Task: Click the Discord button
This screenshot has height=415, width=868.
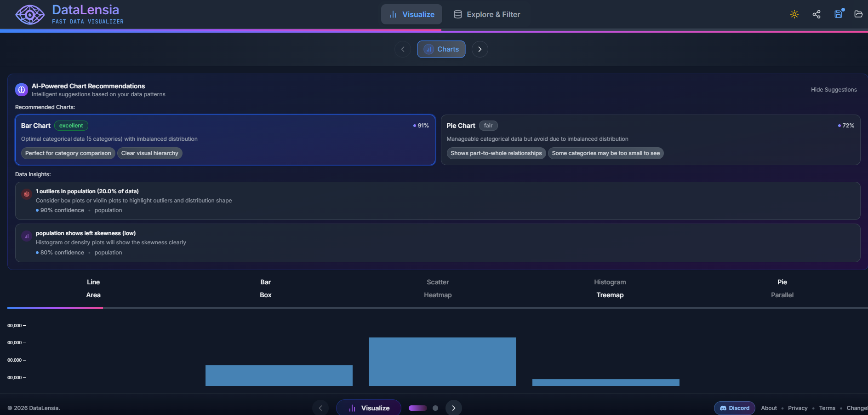Action: [735, 408]
